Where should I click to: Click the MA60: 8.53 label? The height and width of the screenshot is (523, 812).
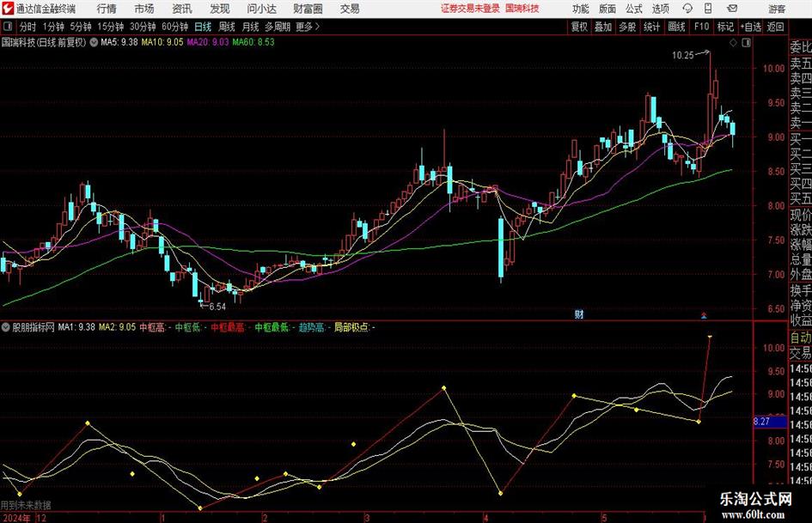point(253,42)
